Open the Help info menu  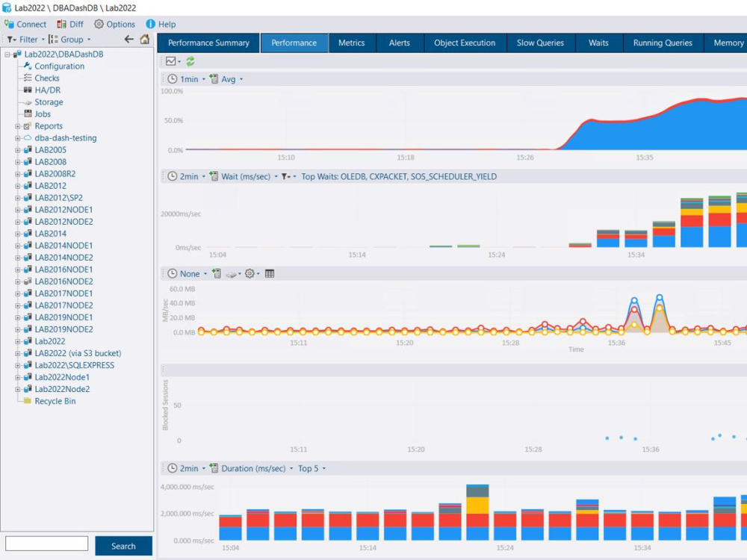click(x=161, y=25)
